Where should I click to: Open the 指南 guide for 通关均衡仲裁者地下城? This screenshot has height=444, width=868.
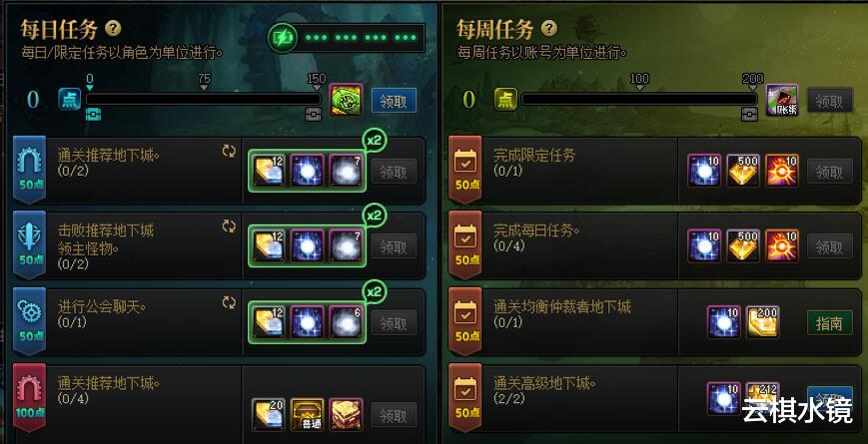click(x=829, y=322)
